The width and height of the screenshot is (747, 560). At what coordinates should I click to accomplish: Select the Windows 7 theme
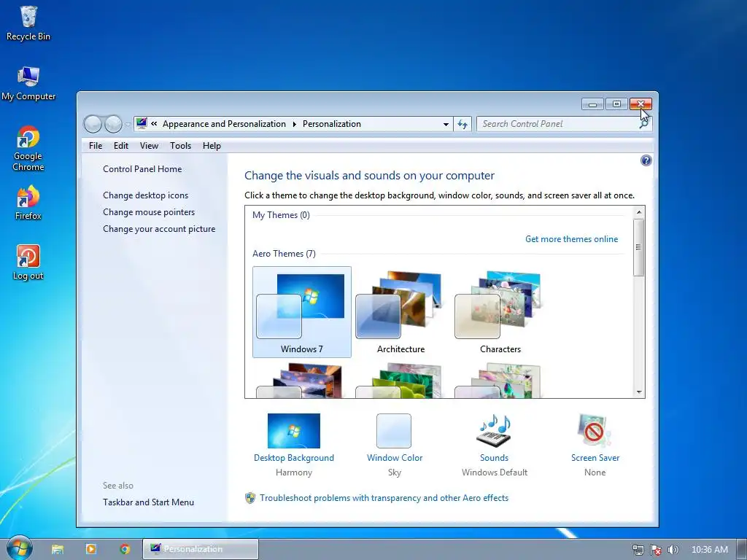[x=301, y=312]
